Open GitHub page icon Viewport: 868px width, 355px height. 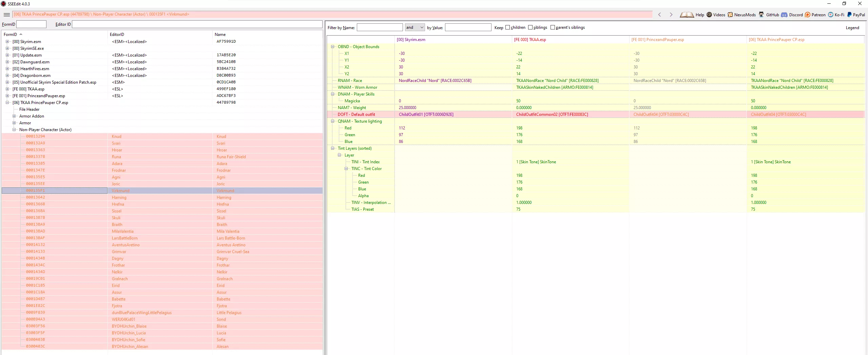tap(761, 15)
